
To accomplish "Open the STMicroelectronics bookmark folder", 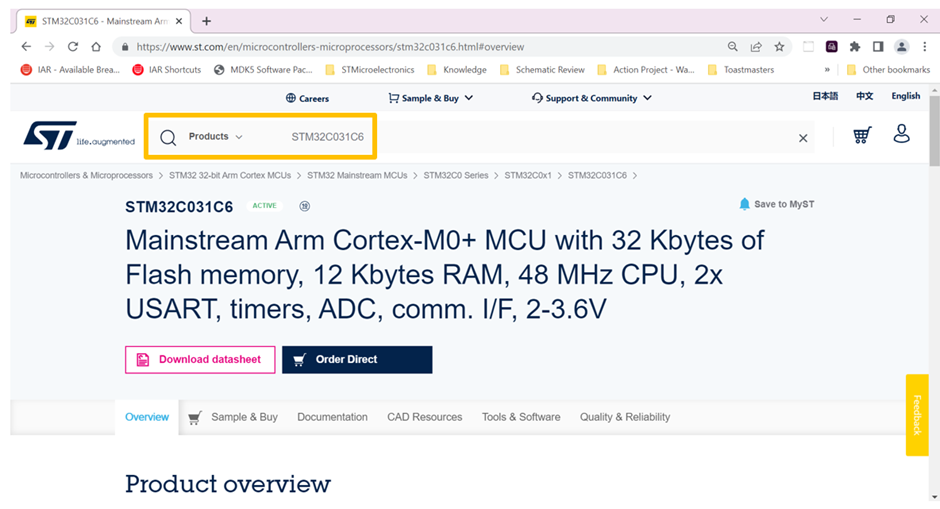I will coord(369,70).
